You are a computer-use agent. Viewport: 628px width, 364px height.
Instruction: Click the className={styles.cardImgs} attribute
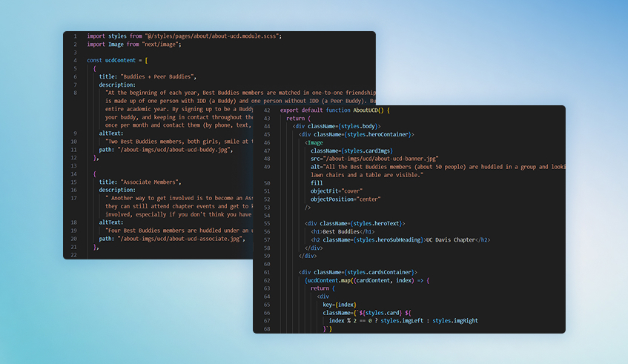click(x=351, y=151)
